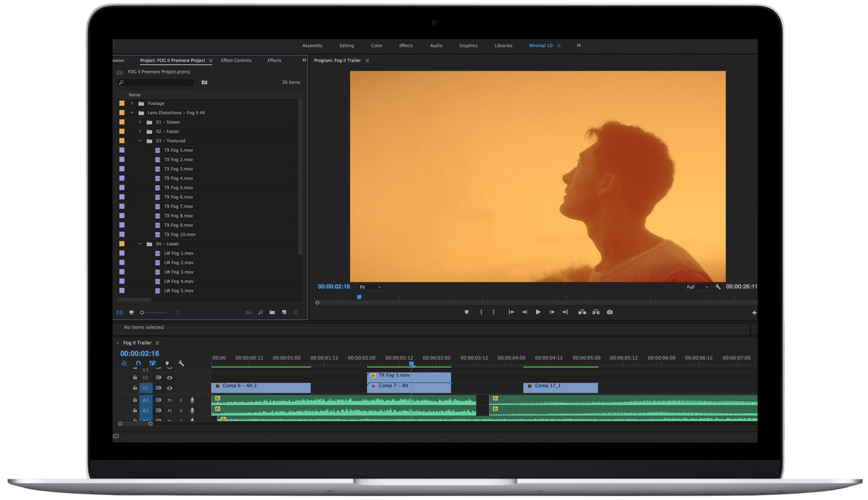868x500 pixels.
Task: Collapse Lens Distortions – Fog II 4K bin
Action: tap(132, 113)
